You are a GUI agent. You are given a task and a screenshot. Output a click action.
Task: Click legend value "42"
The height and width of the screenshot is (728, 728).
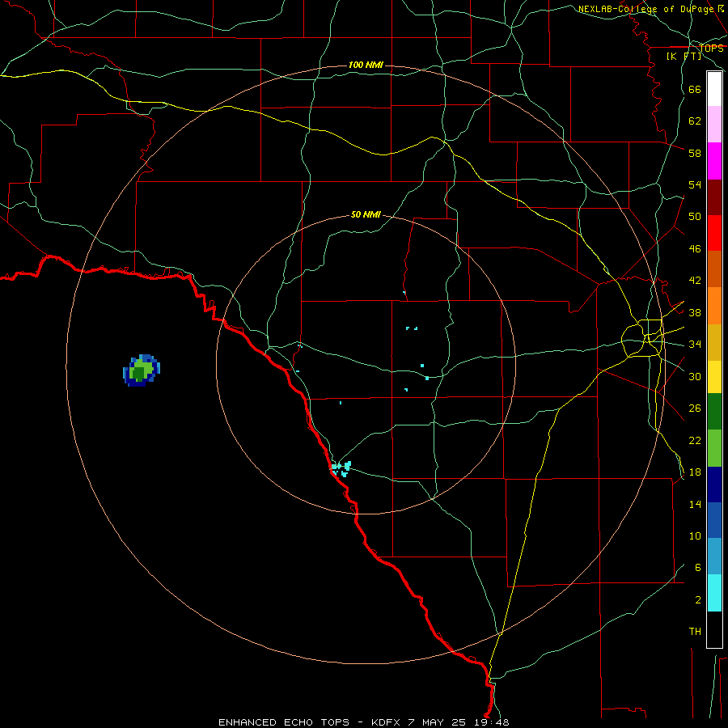695,281
